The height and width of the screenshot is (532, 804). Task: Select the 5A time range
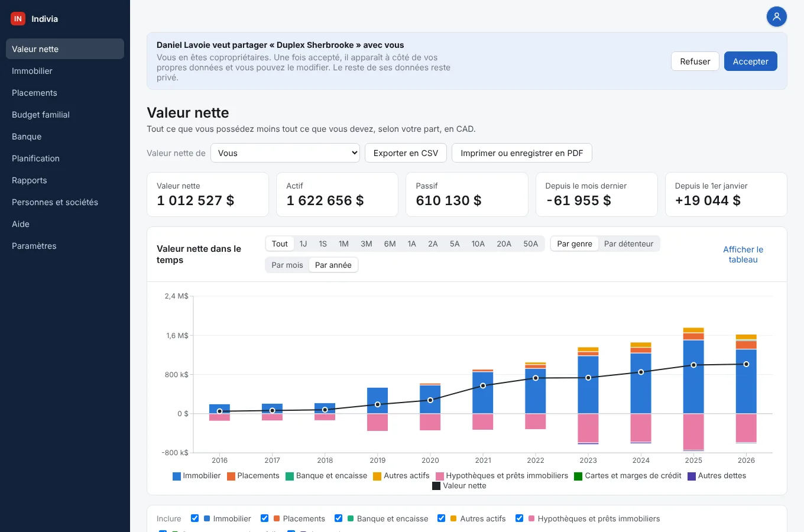(455, 244)
